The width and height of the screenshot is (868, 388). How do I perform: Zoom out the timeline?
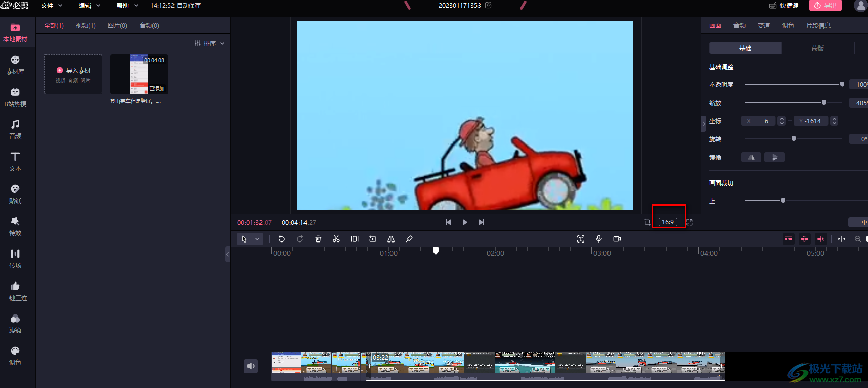[858, 239]
